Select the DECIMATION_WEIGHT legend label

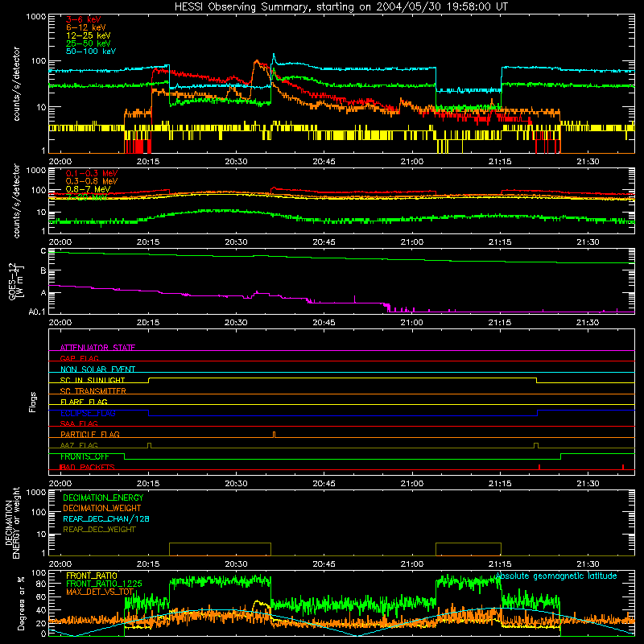pyautogui.click(x=102, y=508)
